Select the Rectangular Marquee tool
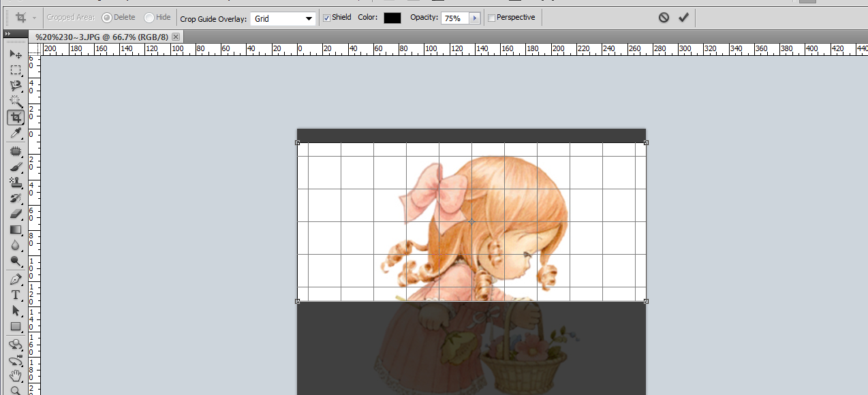868x395 pixels. pos(16,70)
